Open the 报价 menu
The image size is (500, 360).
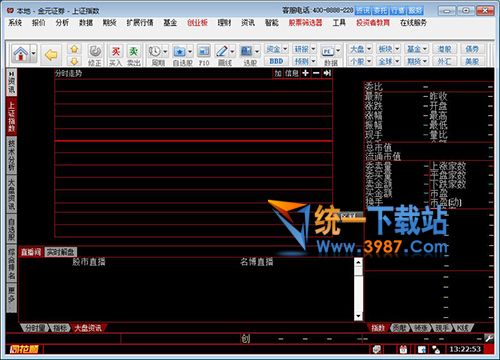point(39,23)
